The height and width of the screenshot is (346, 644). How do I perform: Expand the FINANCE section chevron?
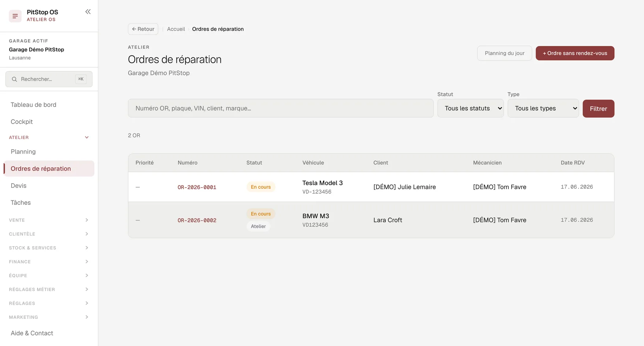(87, 262)
